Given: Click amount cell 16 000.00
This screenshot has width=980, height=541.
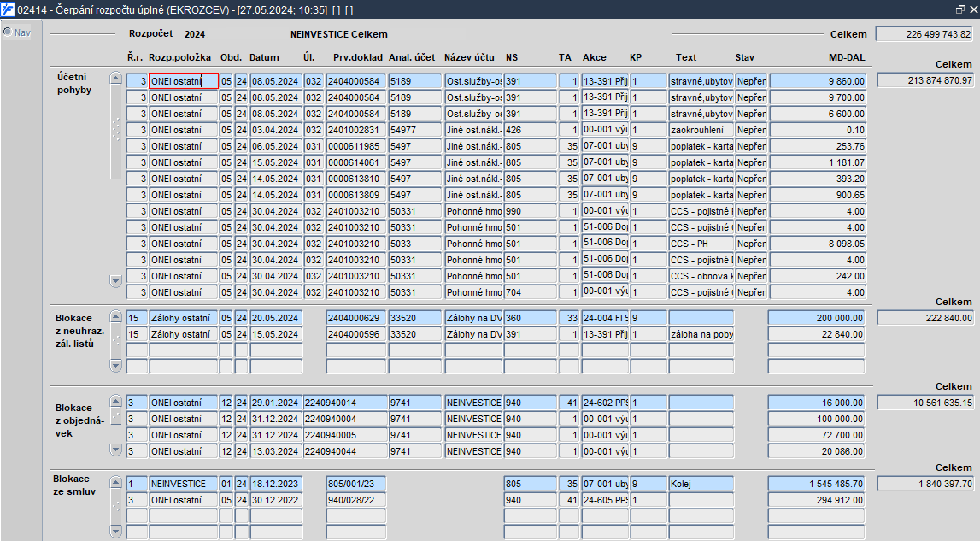Looking at the screenshot, I should pos(817,403).
